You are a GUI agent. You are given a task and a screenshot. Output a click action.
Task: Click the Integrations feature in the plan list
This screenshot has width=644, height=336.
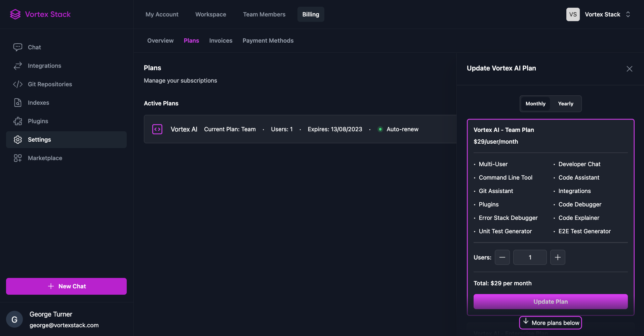click(x=574, y=191)
